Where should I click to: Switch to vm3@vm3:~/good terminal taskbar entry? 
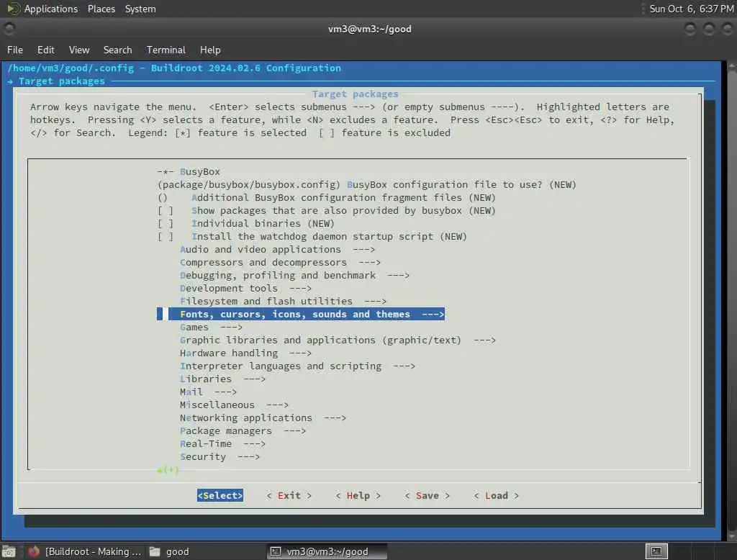327,551
